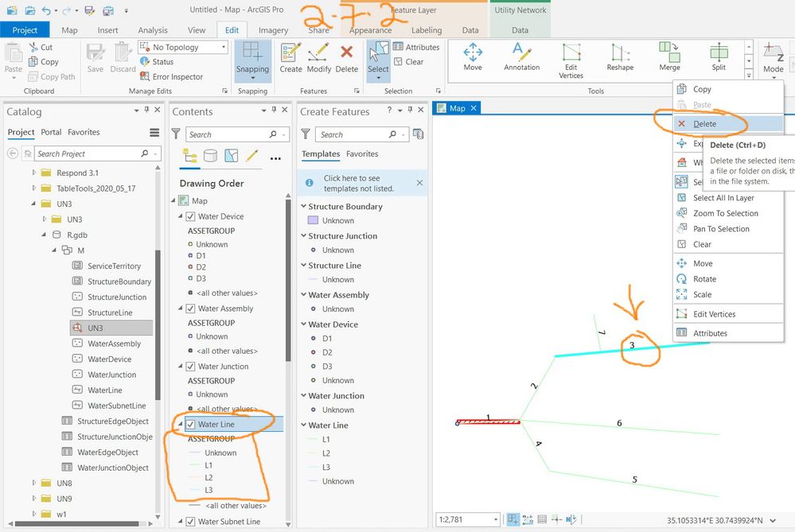
Task: Delete selected features via ribbon Delete
Action: click(347, 58)
